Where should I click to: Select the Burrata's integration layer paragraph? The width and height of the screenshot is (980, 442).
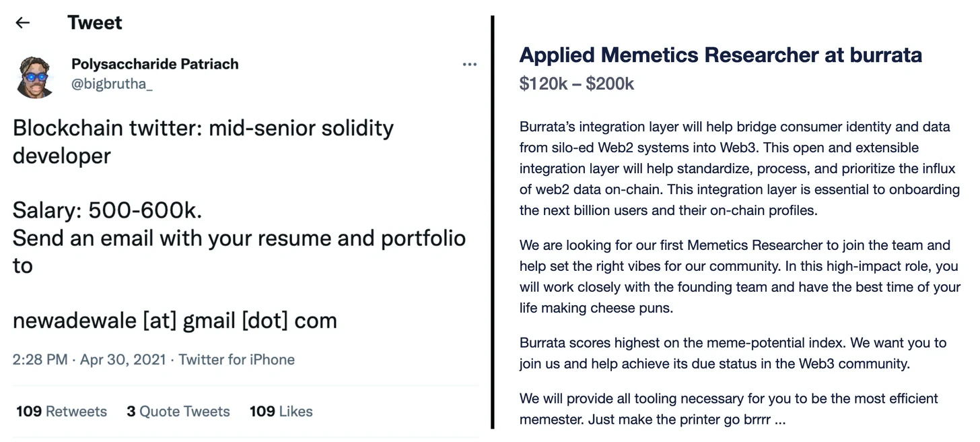tap(740, 168)
